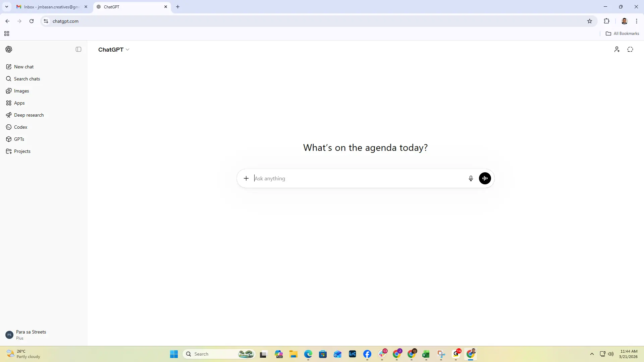Open temporary chat icon at top right
The image size is (644, 362).
pyautogui.click(x=630, y=50)
